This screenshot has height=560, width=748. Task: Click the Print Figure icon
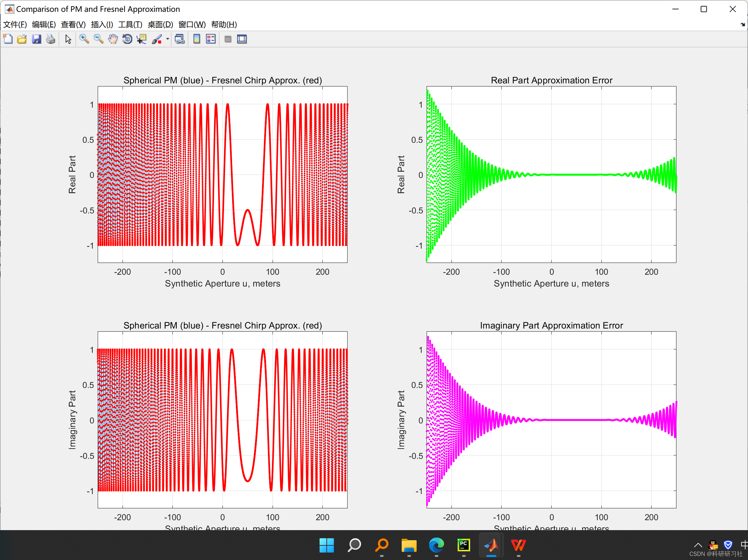(x=51, y=39)
